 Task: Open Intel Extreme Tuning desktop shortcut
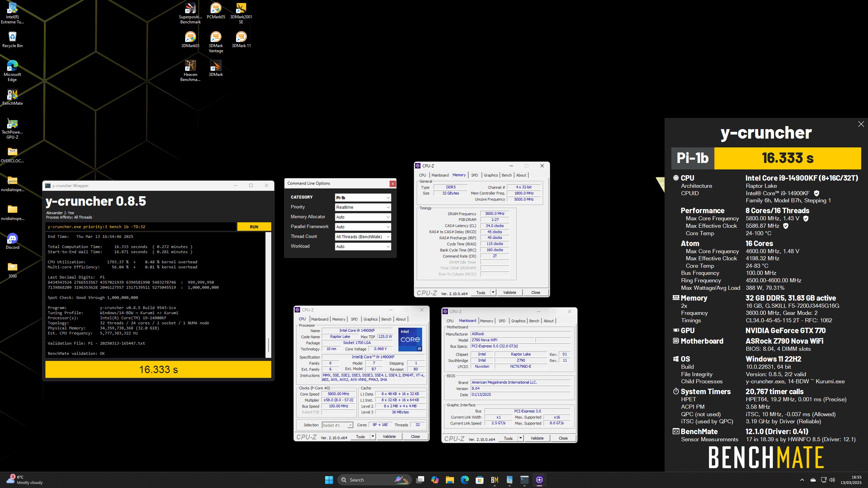12,13
